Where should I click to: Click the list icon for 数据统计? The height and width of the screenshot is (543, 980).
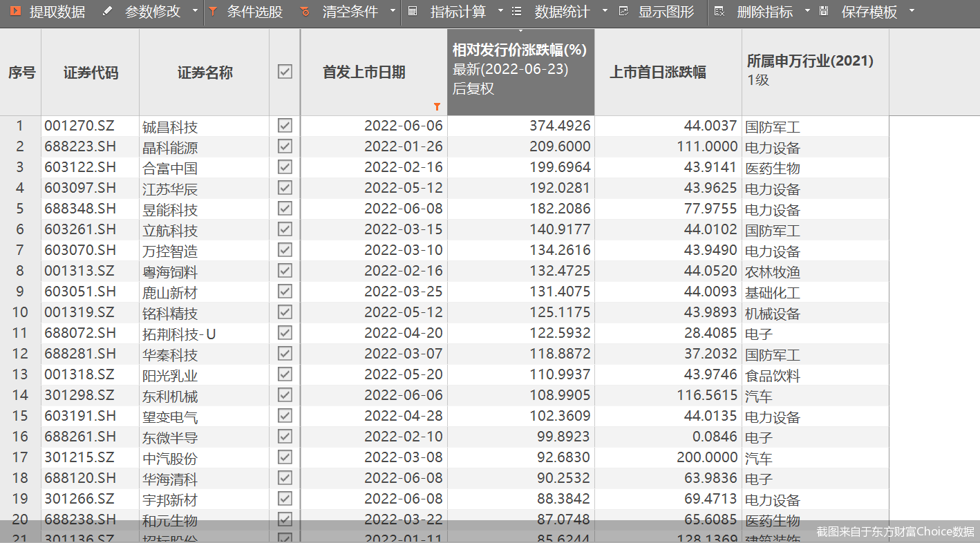click(516, 11)
